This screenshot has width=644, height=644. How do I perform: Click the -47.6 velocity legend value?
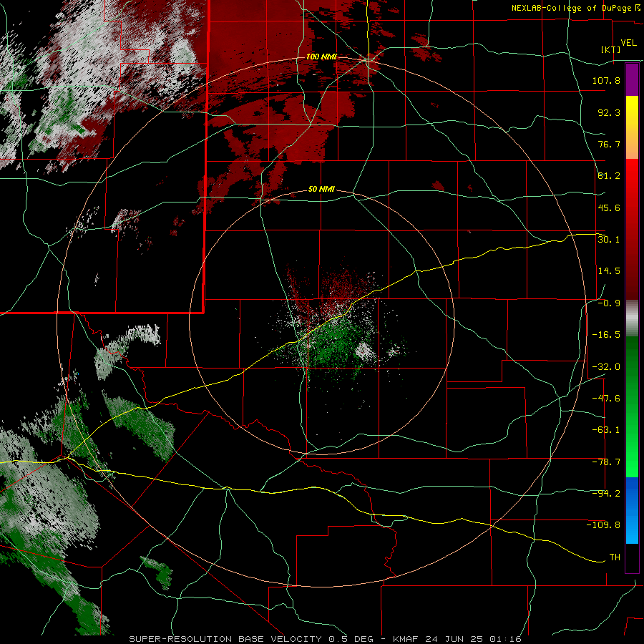point(606,399)
